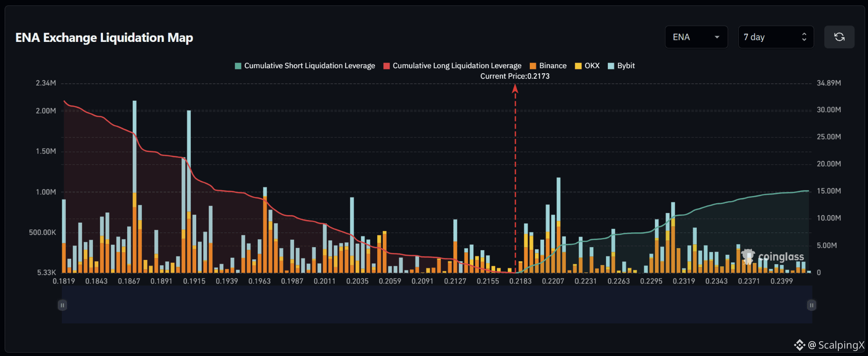Hide the OKX series via legend
The image size is (868, 356).
[587, 66]
